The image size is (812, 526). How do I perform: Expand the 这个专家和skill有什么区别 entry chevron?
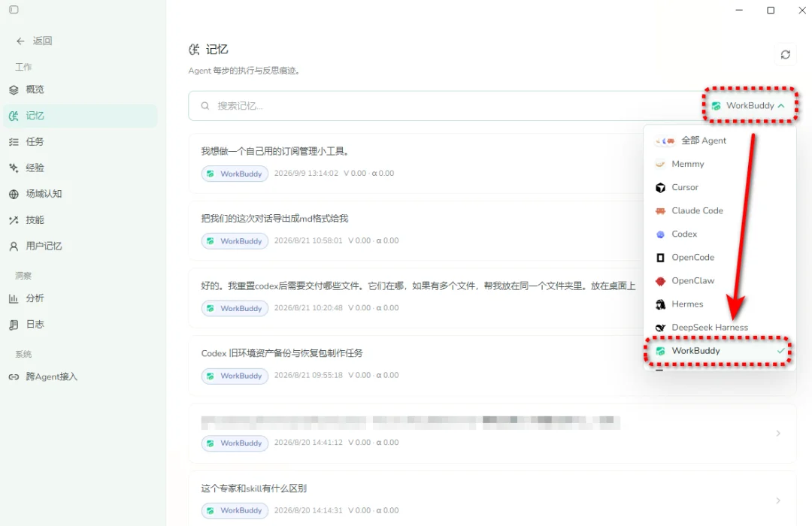[x=778, y=500]
